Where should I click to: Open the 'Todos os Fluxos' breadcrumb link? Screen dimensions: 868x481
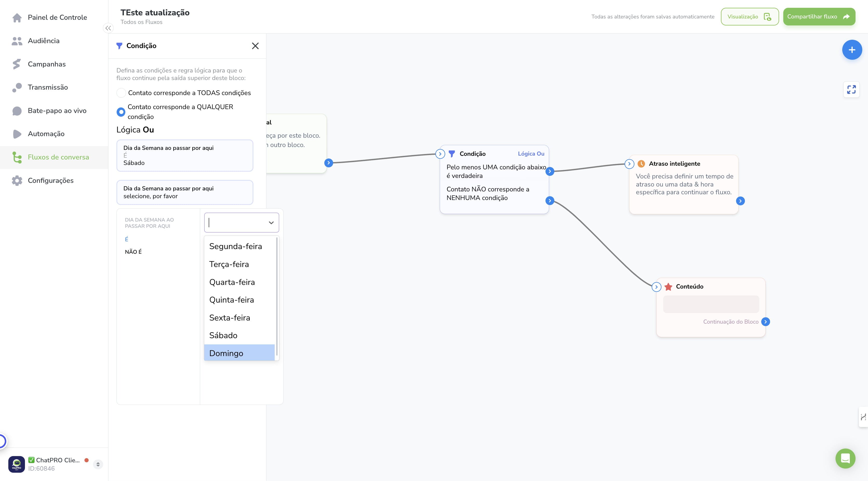coord(142,22)
